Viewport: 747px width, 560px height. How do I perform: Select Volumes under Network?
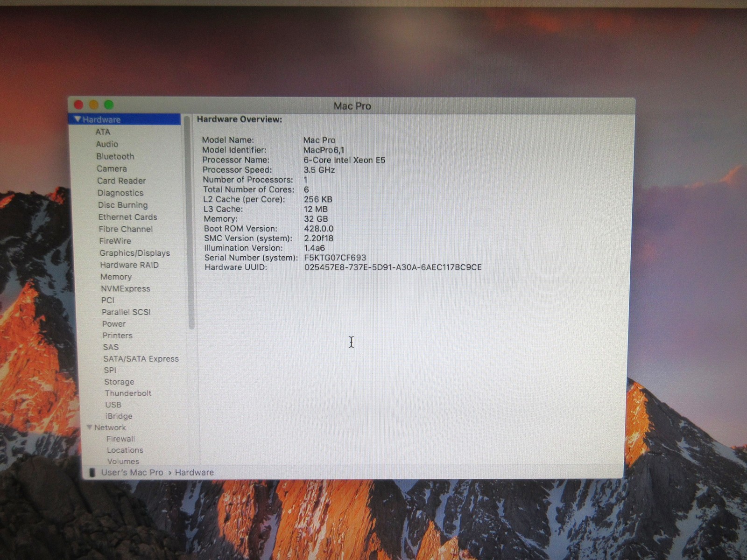123,462
